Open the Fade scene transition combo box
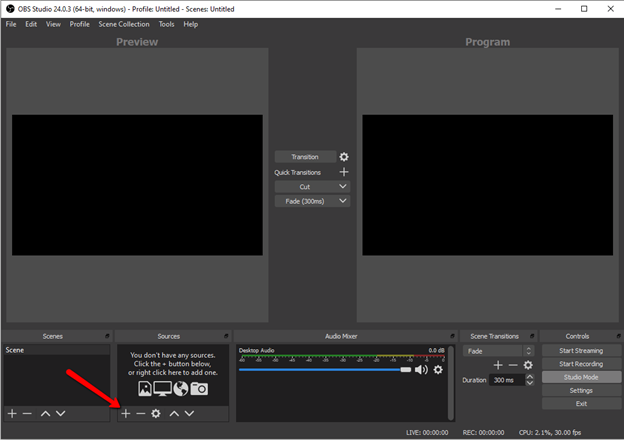The image size is (624, 440). tap(498, 351)
